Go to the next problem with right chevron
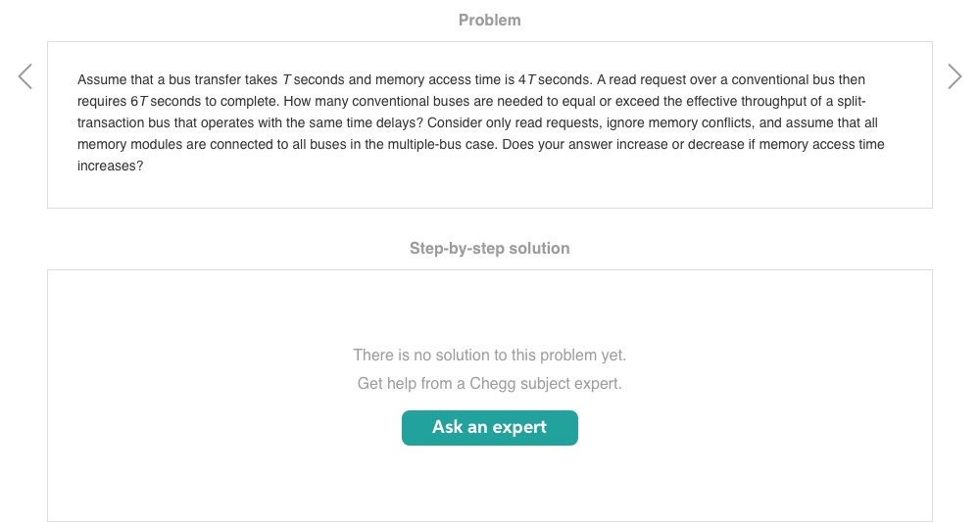Viewport: 980px width, 522px height. click(x=955, y=76)
